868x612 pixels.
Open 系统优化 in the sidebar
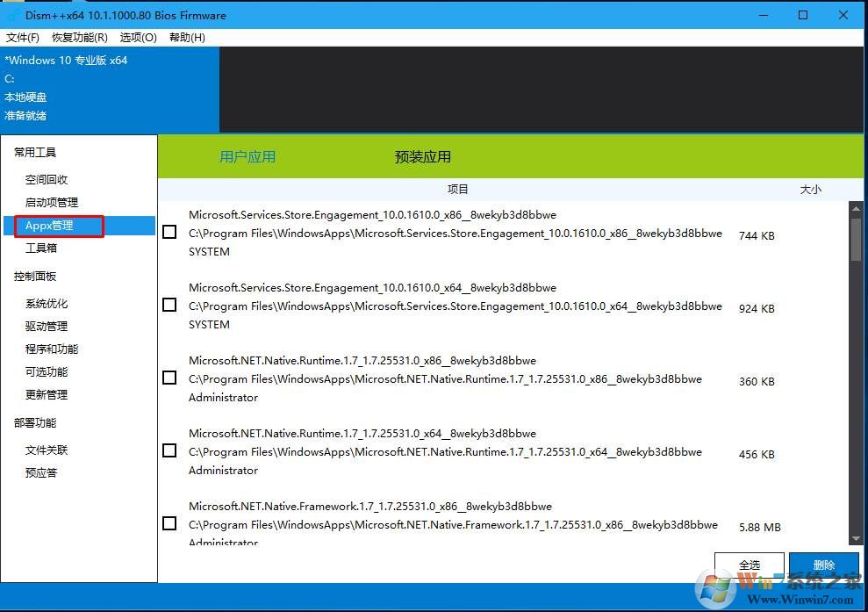pyautogui.click(x=47, y=304)
